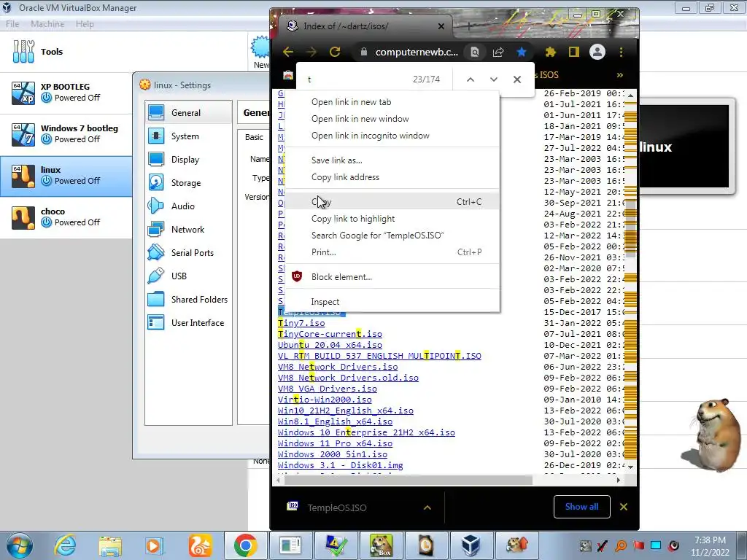747x560 pixels.
Task: Select choco virtual machine
Action: coord(66,217)
